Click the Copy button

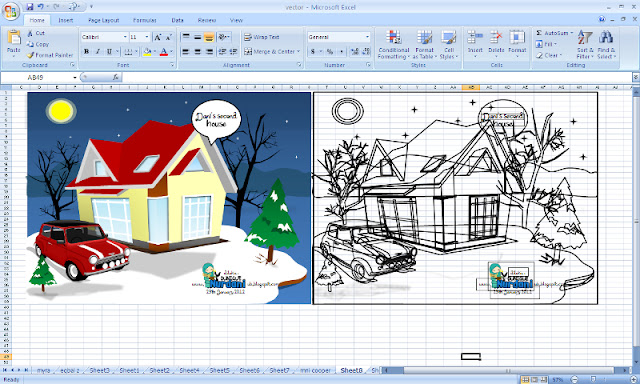coord(38,44)
